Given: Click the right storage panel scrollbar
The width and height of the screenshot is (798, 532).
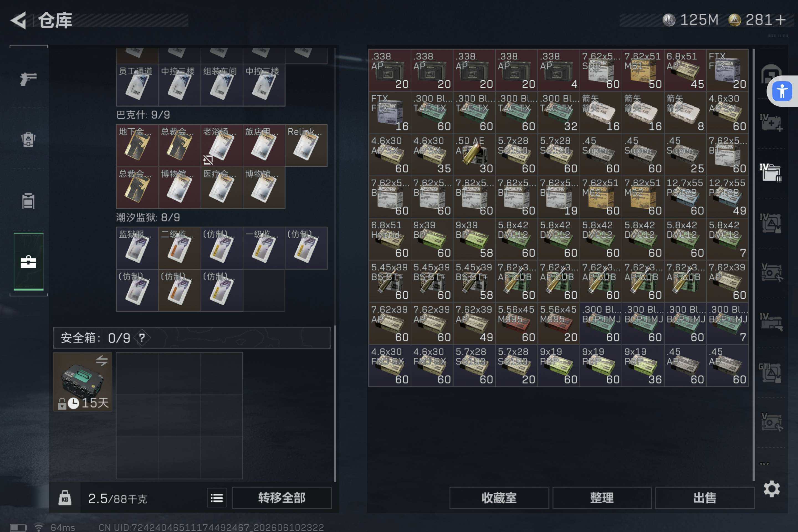Looking at the screenshot, I should [754, 265].
